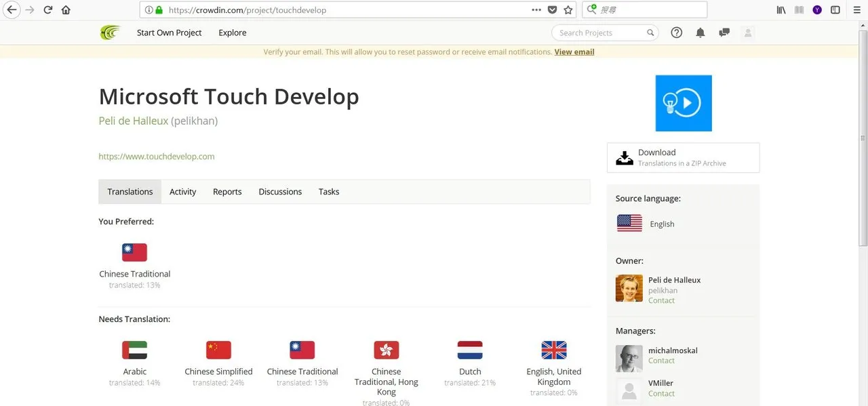Select the Arabic flag icon
Image resolution: width=868 pixels, height=406 pixels.
134,350
